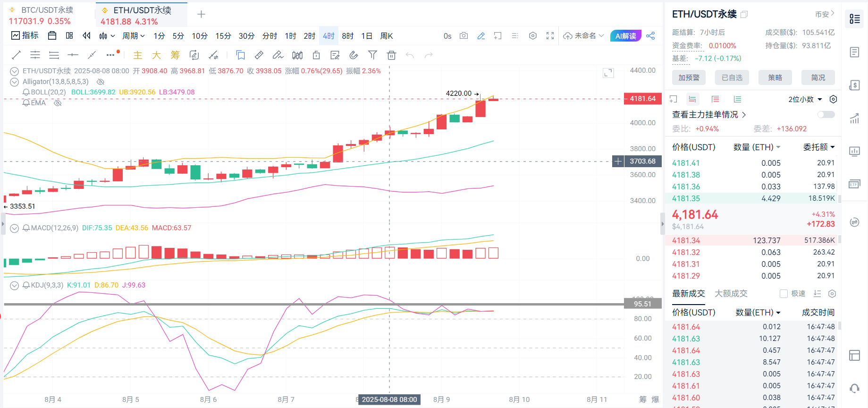Image resolution: width=868 pixels, height=408 pixels.
Task: Collapse the ETH/USDT main chart legend
Action: (x=15, y=71)
